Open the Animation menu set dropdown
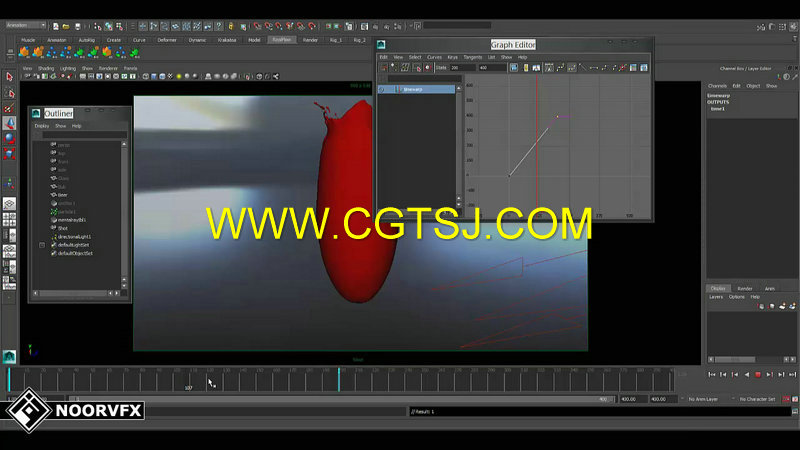The image size is (800, 450). [26, 25]
